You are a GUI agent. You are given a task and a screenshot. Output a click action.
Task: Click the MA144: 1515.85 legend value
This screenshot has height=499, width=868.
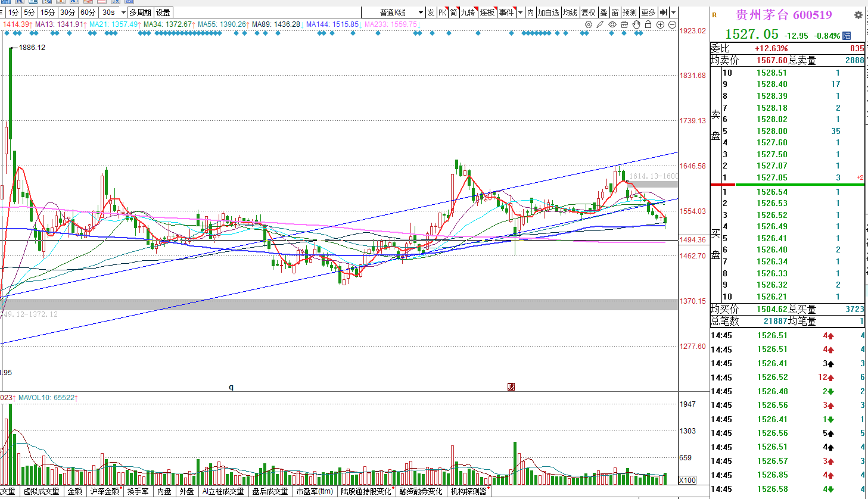tap(332, 24)
